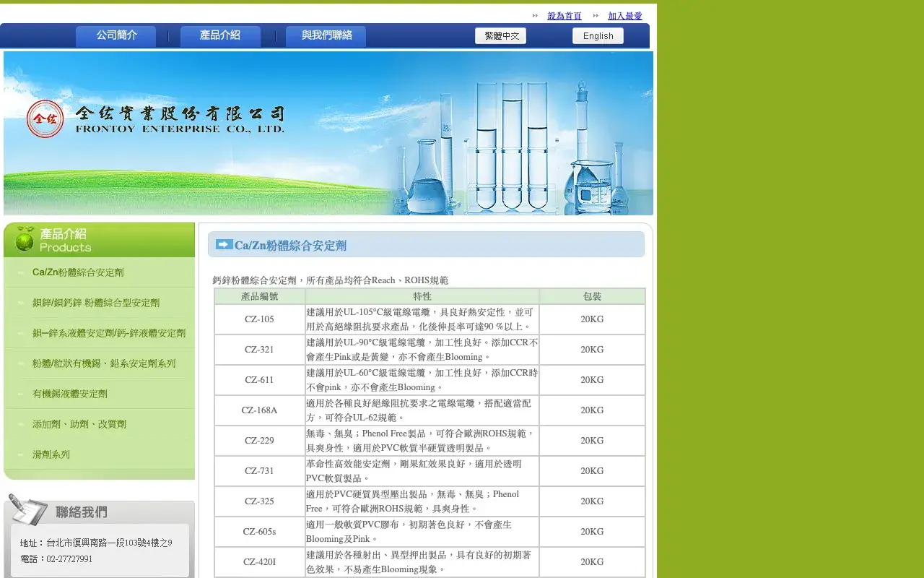Click the Ca/Zn粉體綜合安定劑 page heading
Viewport: 924px width, 578px height.
tap(290, 246)
